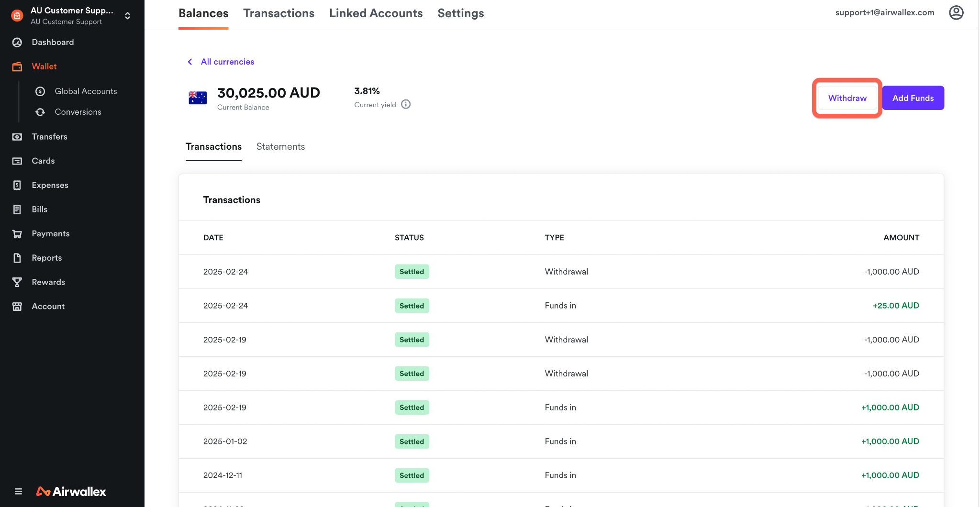Image resolution: width=980 pixels, height=507 pixels.
Task: Click the +1,000.00 AUD amount for 2024-12-11
Action: click(x=890, y=475)
